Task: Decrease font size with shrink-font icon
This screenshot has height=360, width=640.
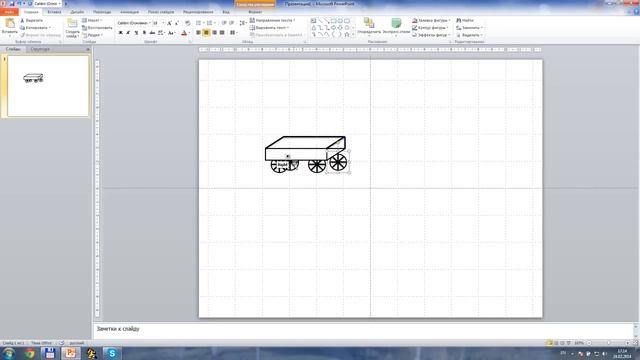Action: 177,23
